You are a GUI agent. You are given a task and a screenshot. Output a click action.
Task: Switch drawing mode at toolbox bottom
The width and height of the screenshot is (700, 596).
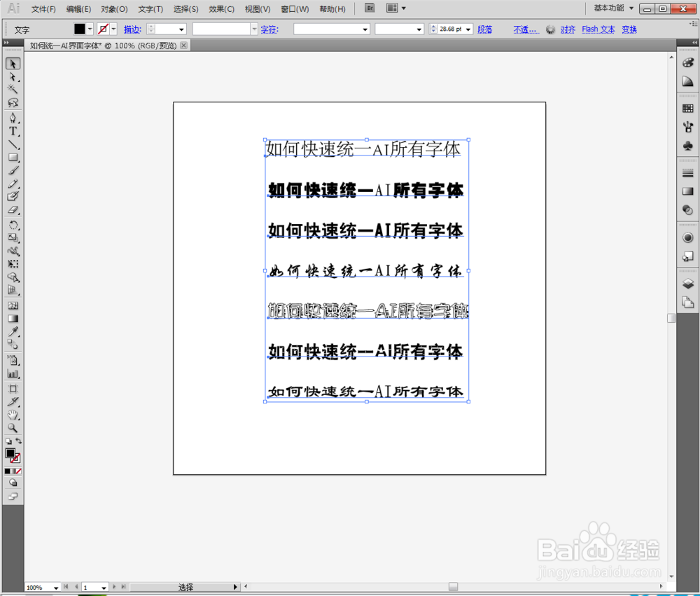[x=13, y=483]
